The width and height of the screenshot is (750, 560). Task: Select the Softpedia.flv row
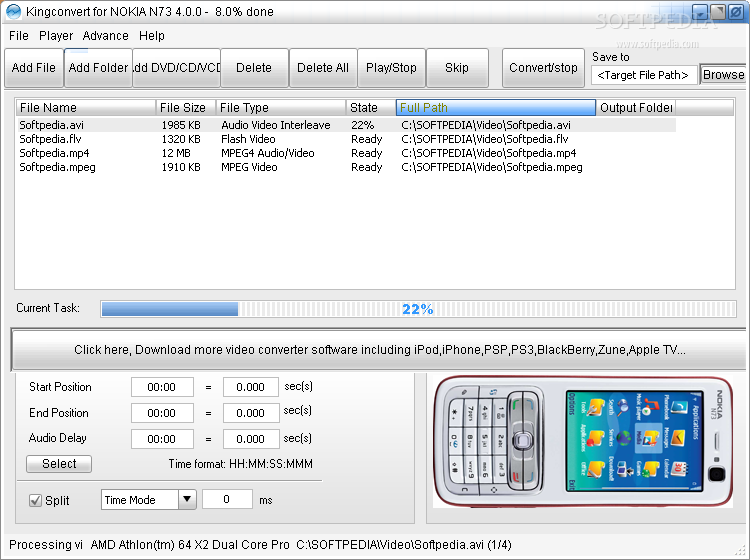[x=346, y=139]
